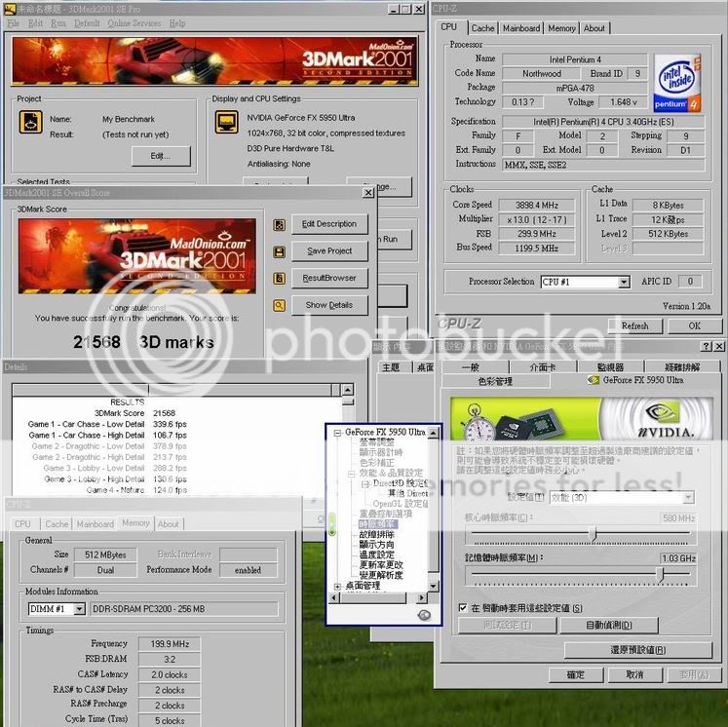Image resolution: width=728 pixels, height=727 pixels.
Task: Open the 色彩管理 tab in display properties
Action: (495, 381)
